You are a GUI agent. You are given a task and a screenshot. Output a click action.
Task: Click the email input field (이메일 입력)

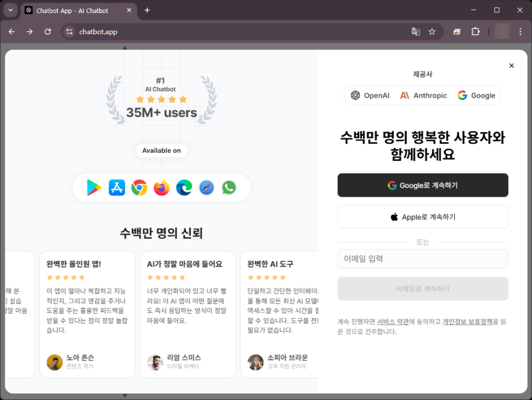[423, 259]
